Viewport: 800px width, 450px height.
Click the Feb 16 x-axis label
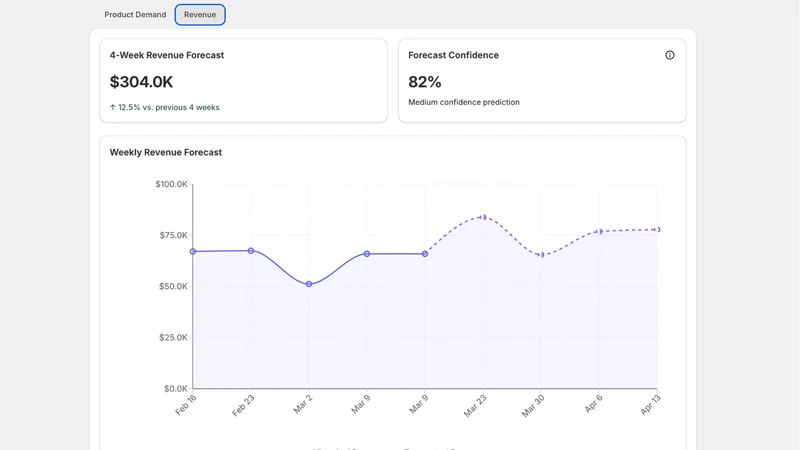186,405
